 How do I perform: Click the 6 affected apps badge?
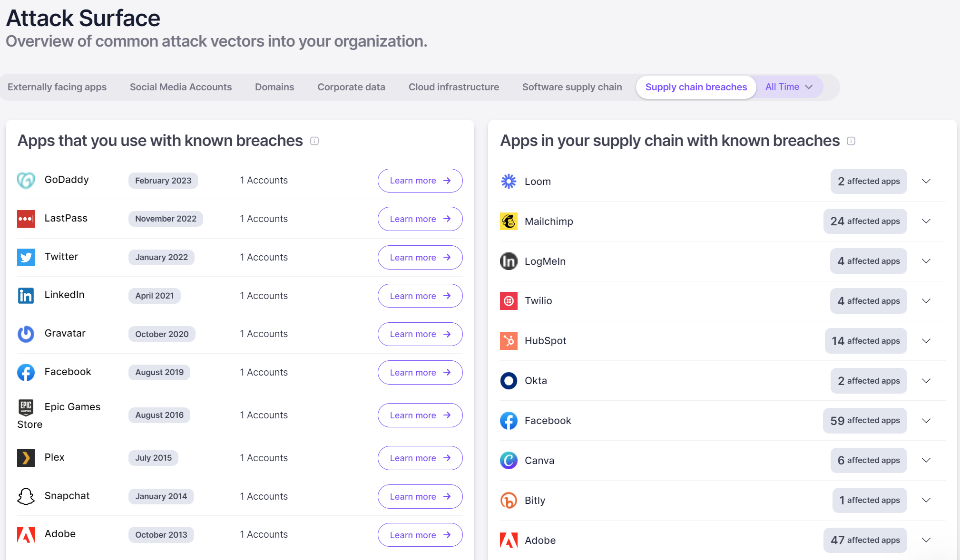[869, 460]
